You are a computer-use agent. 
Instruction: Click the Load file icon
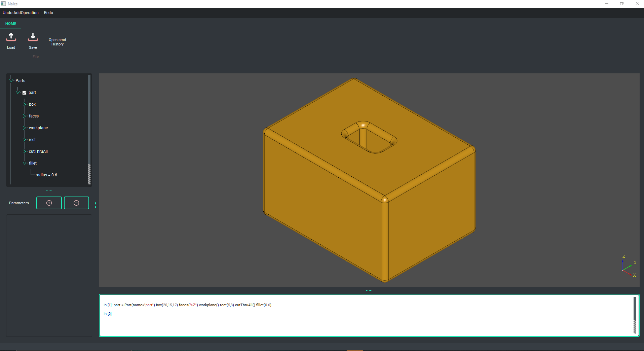[11, 37]
